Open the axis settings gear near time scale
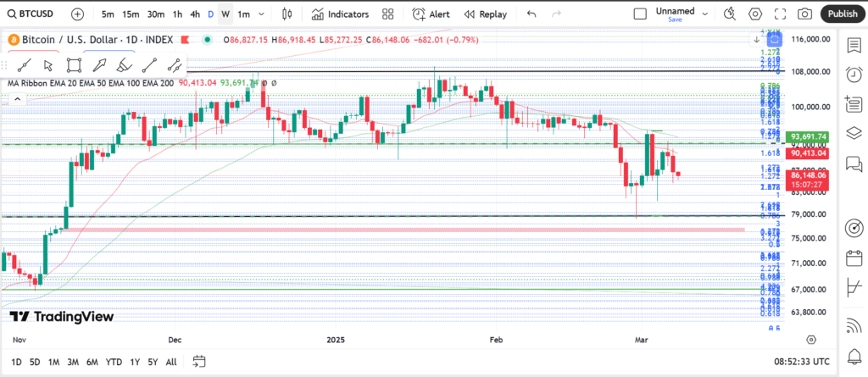Screen dimensions: 868x377 click(x=811, y=340)
